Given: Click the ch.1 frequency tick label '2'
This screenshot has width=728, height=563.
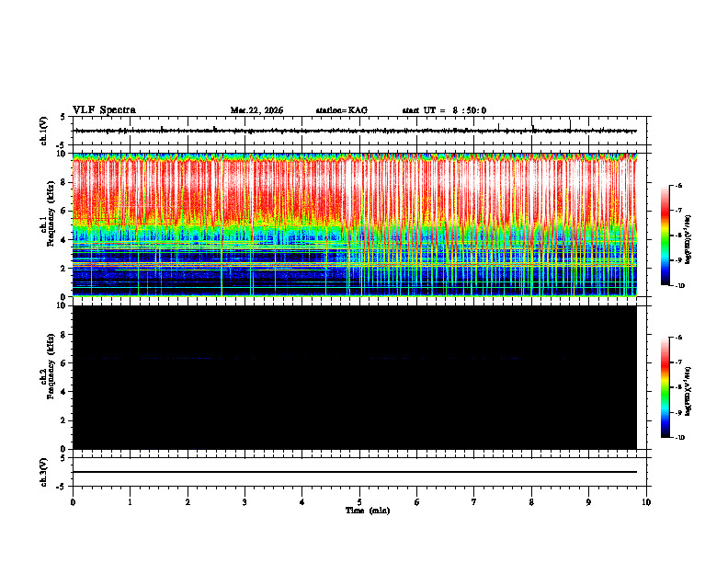Looking at the screenshot, I should point(63,268).
